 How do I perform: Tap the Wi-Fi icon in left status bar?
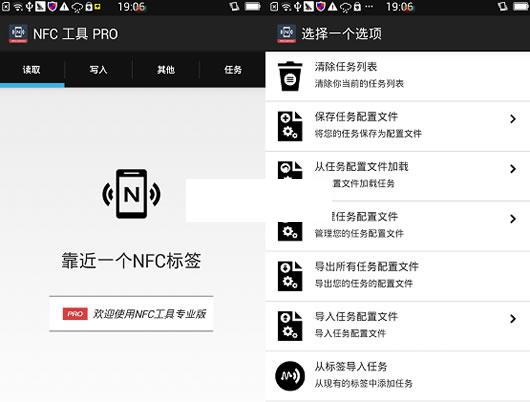[18, 7]
